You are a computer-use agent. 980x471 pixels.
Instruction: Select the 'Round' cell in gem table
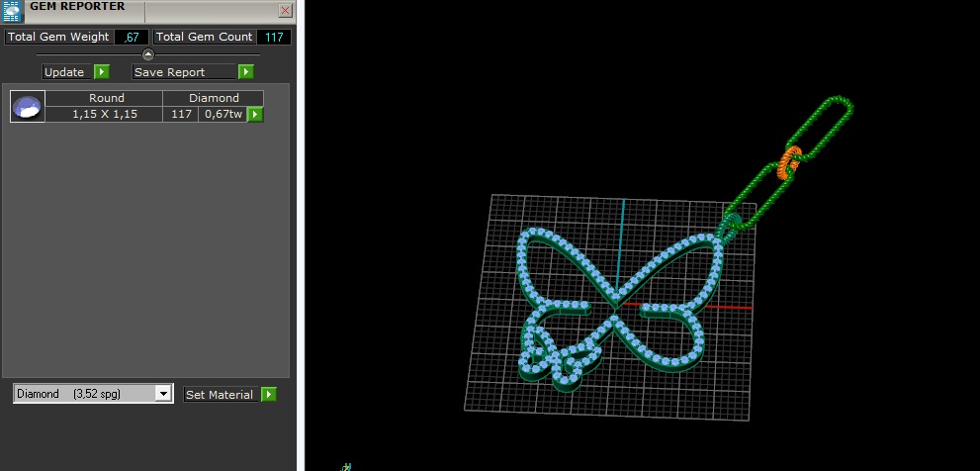click(x=104, y=98)
